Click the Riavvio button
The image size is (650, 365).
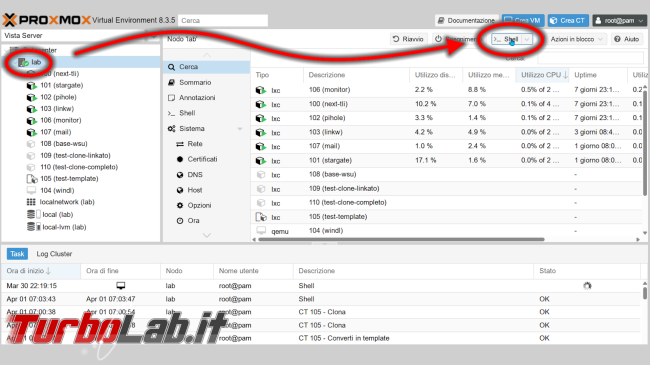pyautogui.click(x=409, y=39)
